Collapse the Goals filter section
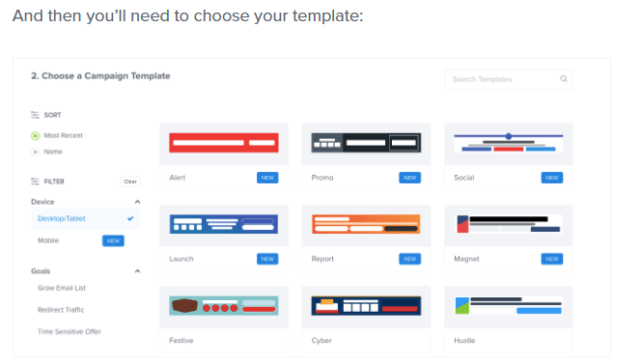Viewport: 642px width, 364px height. coord(137,271)
